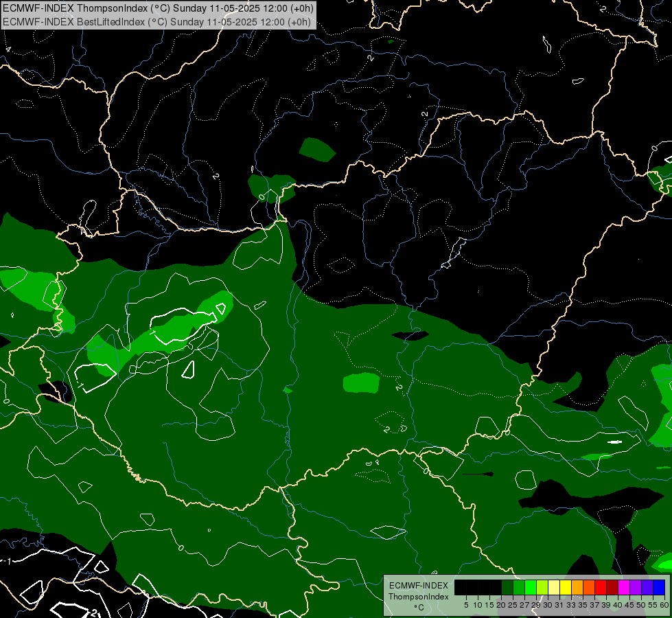672x618 pixels.
Task: Click legend scale value '25'
Action: point(513,605)
